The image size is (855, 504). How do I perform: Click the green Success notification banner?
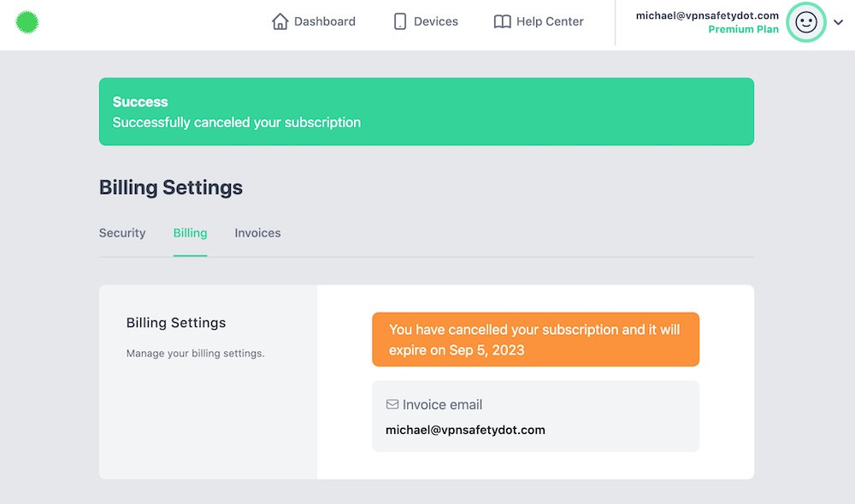tap(427, 112)
